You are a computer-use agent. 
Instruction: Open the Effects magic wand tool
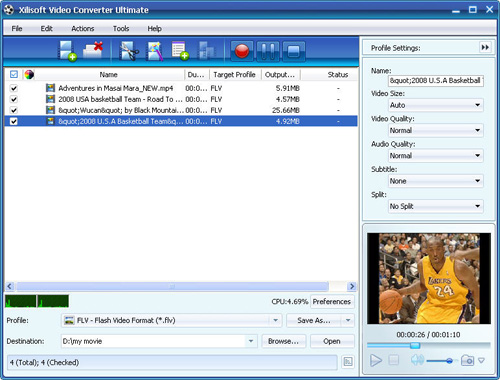coord(155,51)
